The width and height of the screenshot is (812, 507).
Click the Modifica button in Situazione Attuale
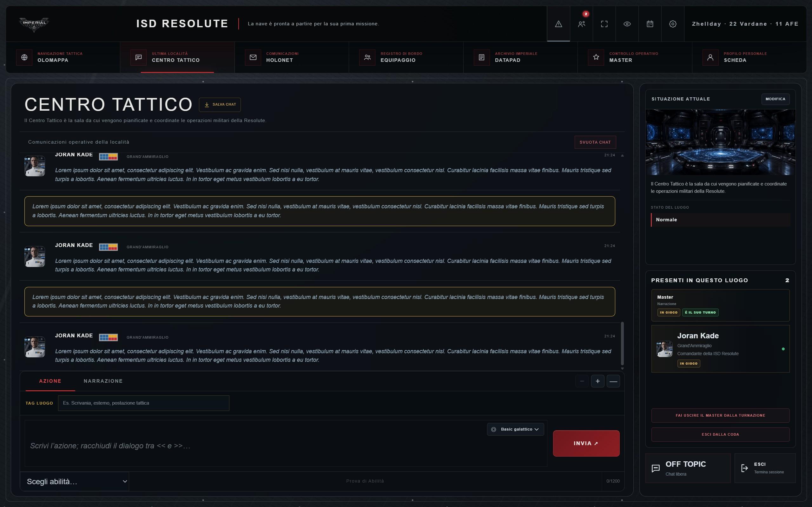[x=775, y=99]
